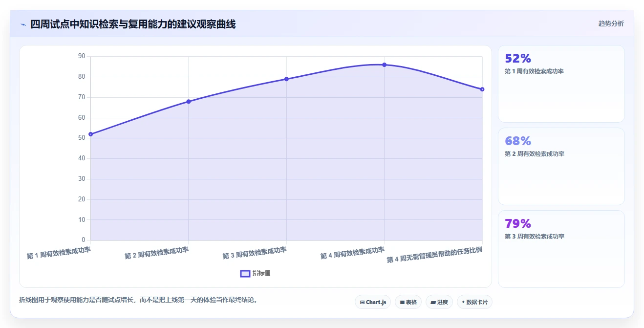
Task: Select the 数据卡片 chip
Action: (474, 302)
